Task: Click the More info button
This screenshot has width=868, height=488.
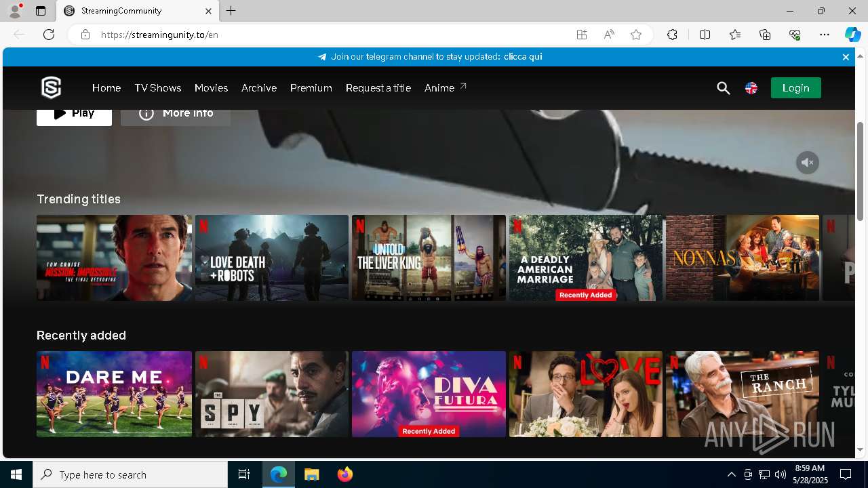Action: [176, 117]
